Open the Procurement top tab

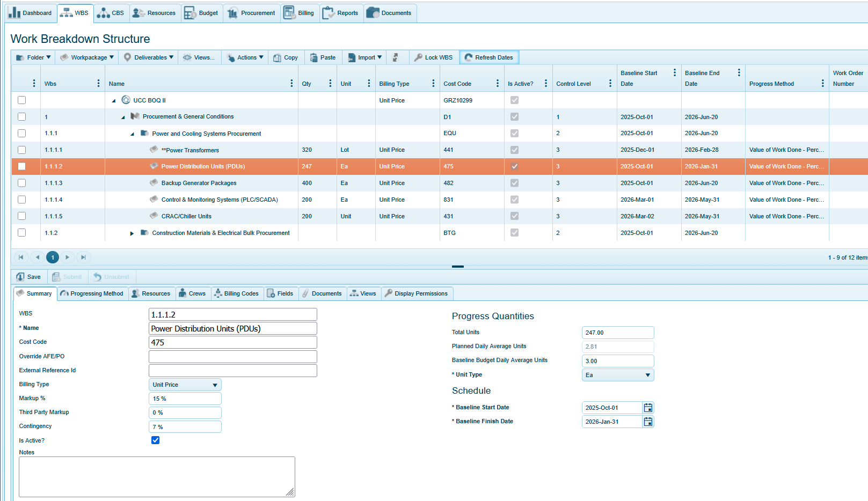pyautogui.click(x=252, y=13)
